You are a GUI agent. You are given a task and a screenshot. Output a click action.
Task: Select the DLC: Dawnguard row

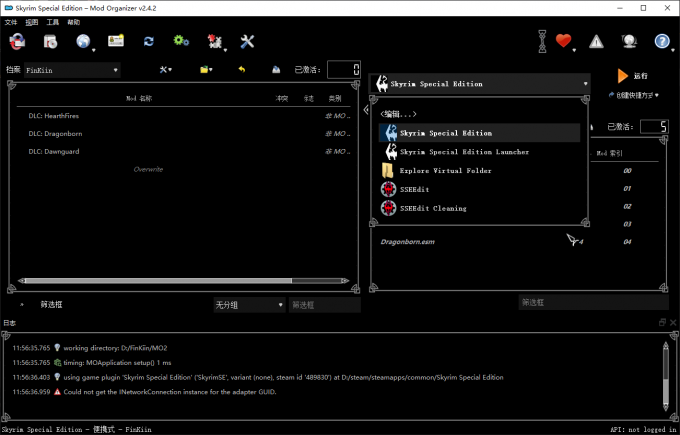pyautogui.click(x=183, y=151)
